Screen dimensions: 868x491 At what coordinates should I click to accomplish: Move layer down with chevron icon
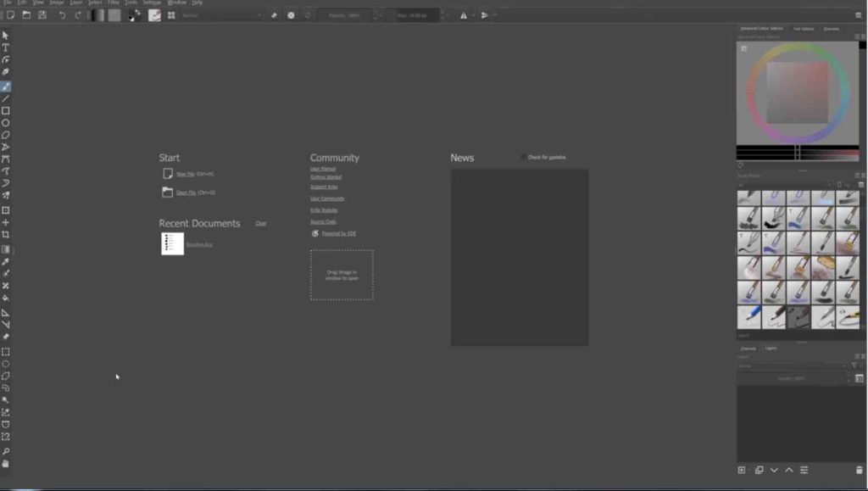tap(774, 471)
